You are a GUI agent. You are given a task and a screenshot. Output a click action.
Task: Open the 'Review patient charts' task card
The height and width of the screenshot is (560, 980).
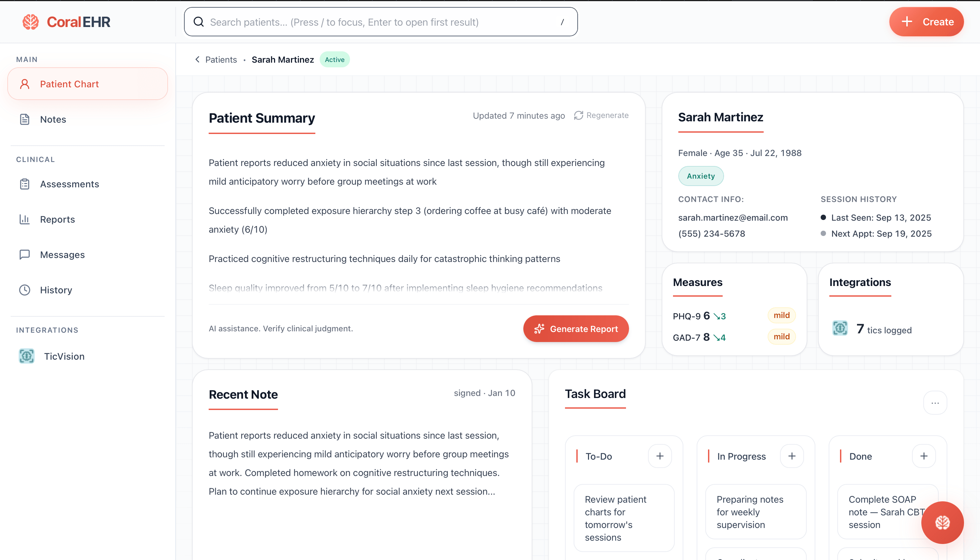[x=623, y=518]
